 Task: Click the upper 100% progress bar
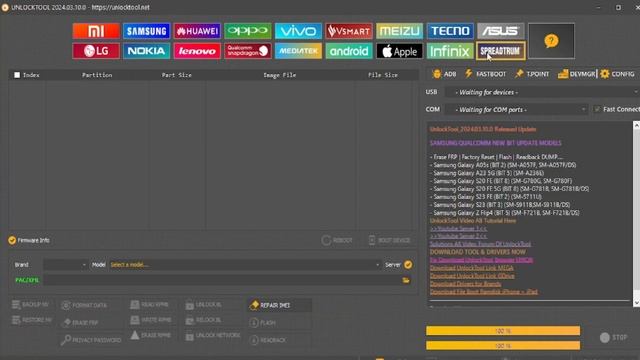coord(503,331)
